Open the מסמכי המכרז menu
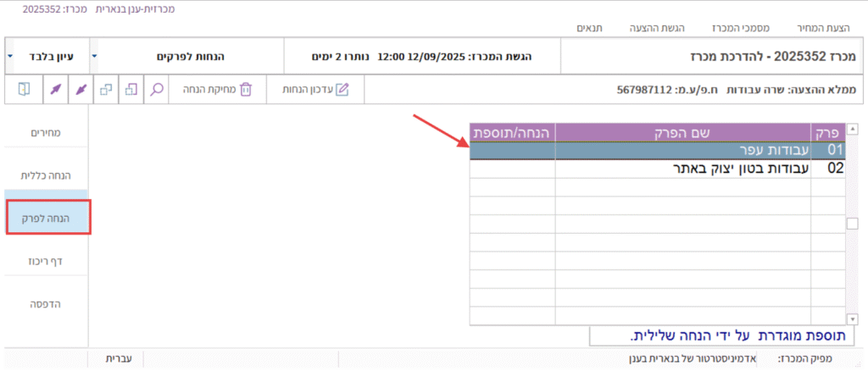 pos(731,28)
